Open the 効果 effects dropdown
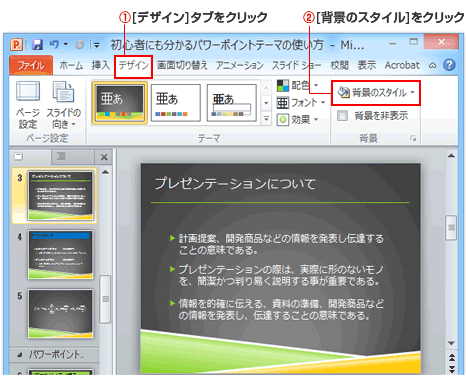Image resolution: width=468 pixels, height=381 pixels. coord(298,119)
